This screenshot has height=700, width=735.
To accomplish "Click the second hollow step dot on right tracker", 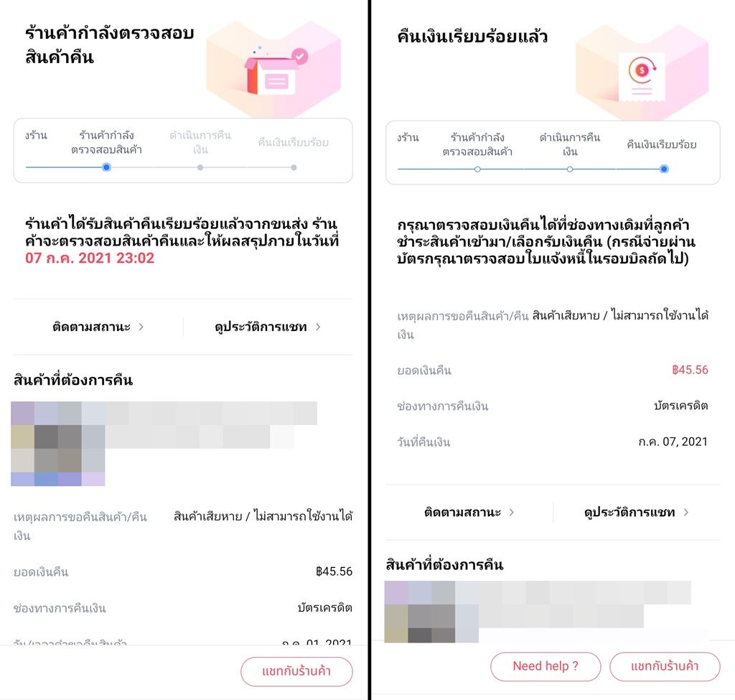I will click(x=569, y=169).
